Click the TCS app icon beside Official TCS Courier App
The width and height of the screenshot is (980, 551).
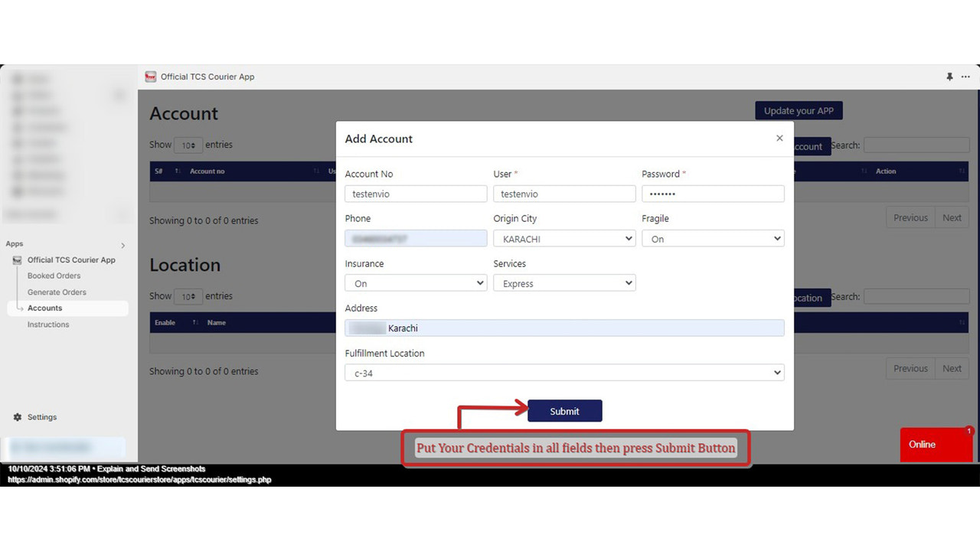click(x=17, y=260)
